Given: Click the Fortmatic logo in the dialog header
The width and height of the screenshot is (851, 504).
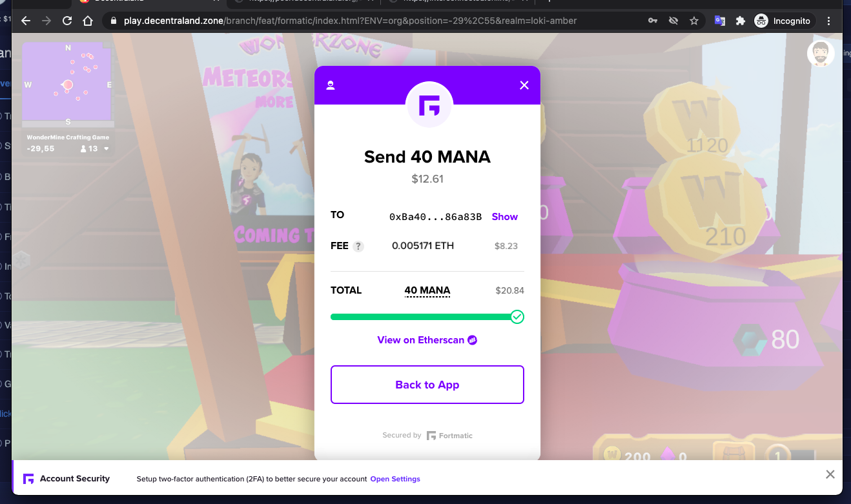Looking at the screenshot, I should tap(429, 105).
